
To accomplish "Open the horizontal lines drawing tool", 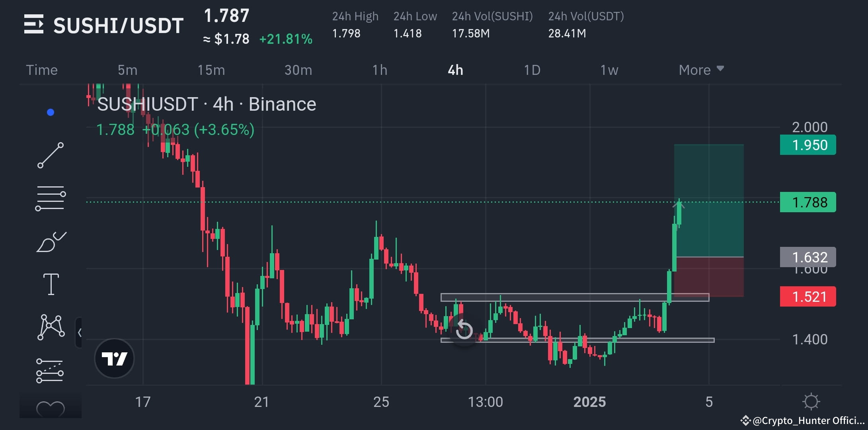I will [51, 197].
